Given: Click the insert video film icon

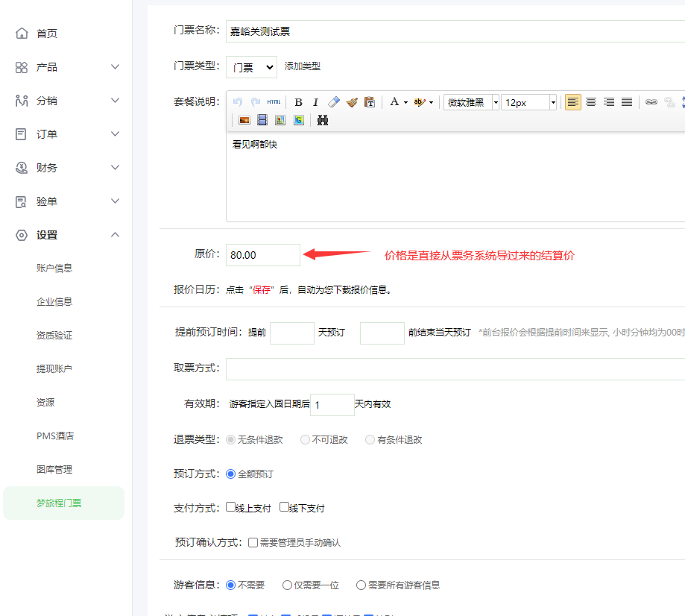Looking at the screenshot, I should (x=262, y=120).
